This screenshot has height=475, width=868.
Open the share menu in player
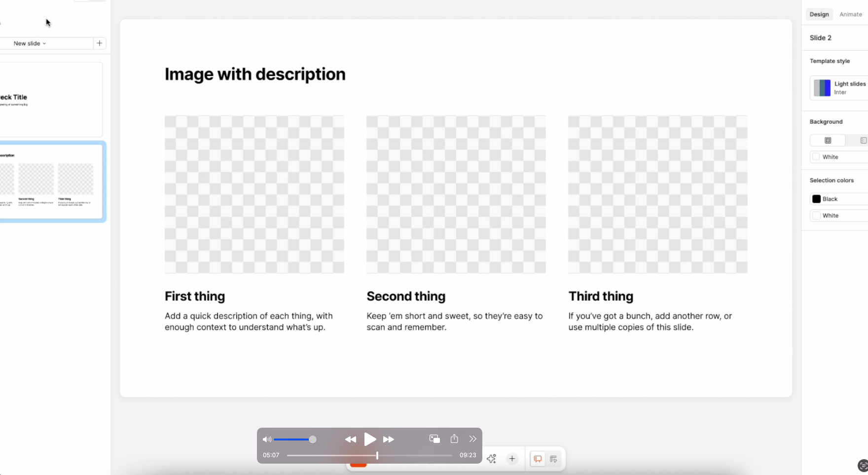[454, 439]
